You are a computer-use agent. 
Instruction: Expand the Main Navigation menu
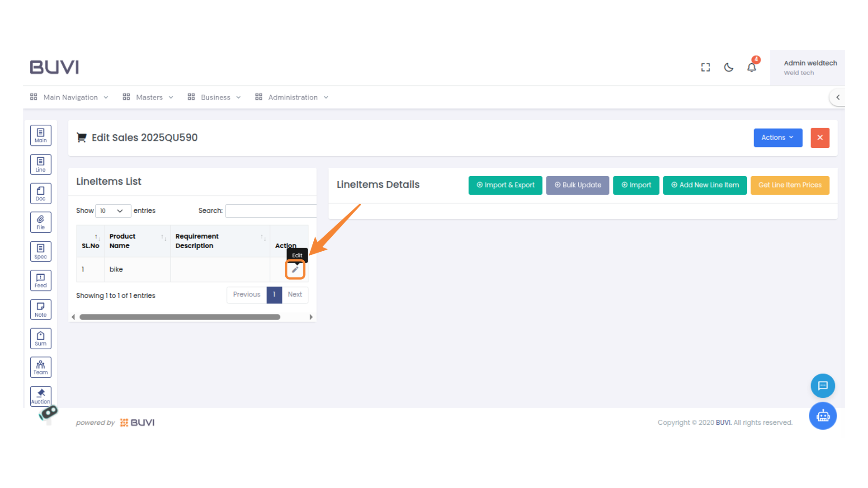coord(70,97)
